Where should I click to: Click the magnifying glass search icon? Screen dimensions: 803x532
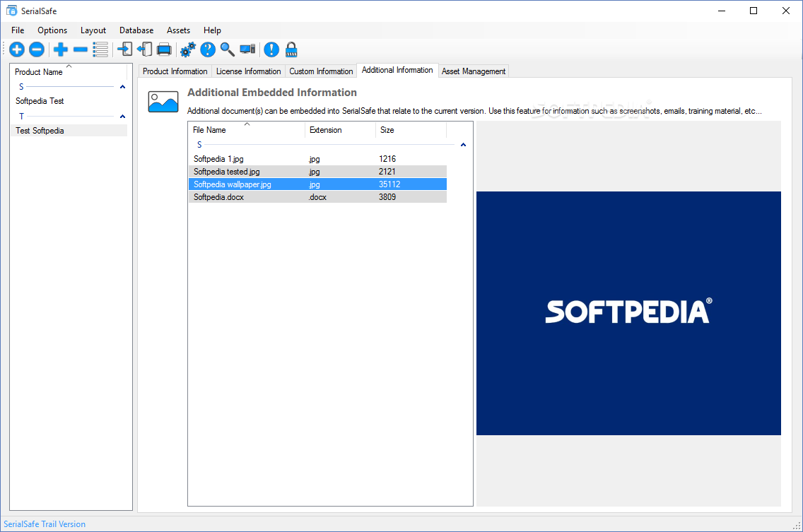click(x=228, y=49)
